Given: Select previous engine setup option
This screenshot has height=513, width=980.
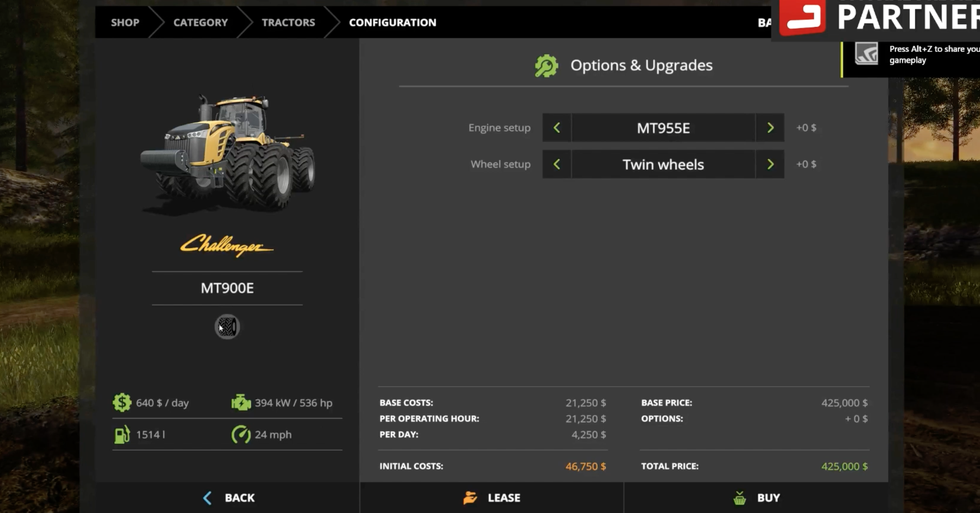Looking at the screenshot, I should tap(557, 128).
